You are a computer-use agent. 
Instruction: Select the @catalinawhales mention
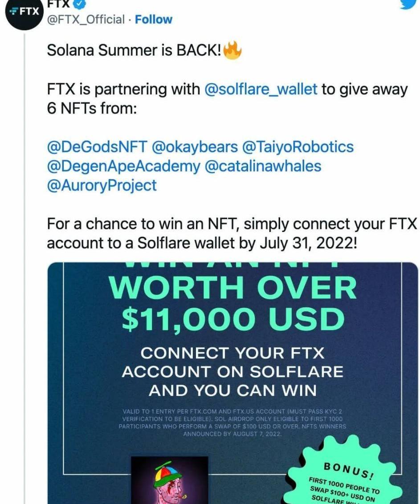[x=263, y=166]
